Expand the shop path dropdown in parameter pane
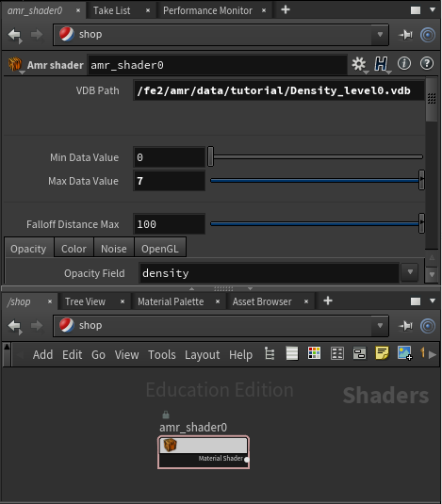The height and width of the screenshot is (504, 442). [380, 35]
